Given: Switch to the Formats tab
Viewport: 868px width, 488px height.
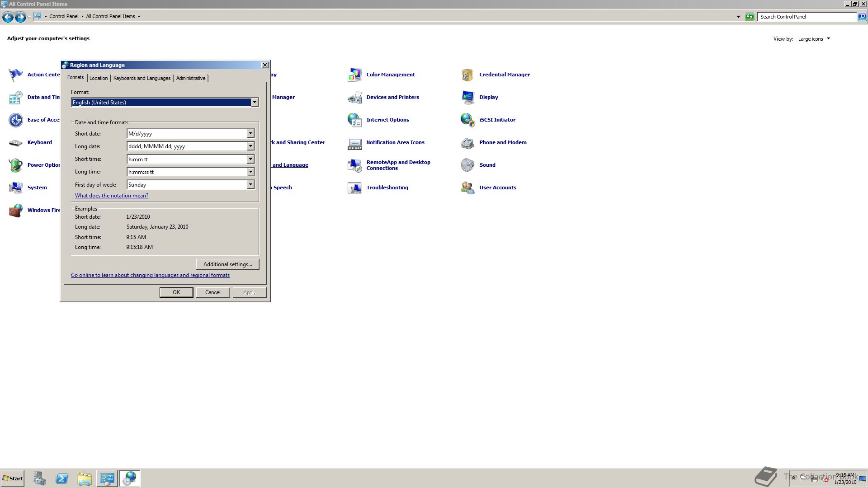Looking at the screenshot, I should pyautogui.click(x=75, y=78).
